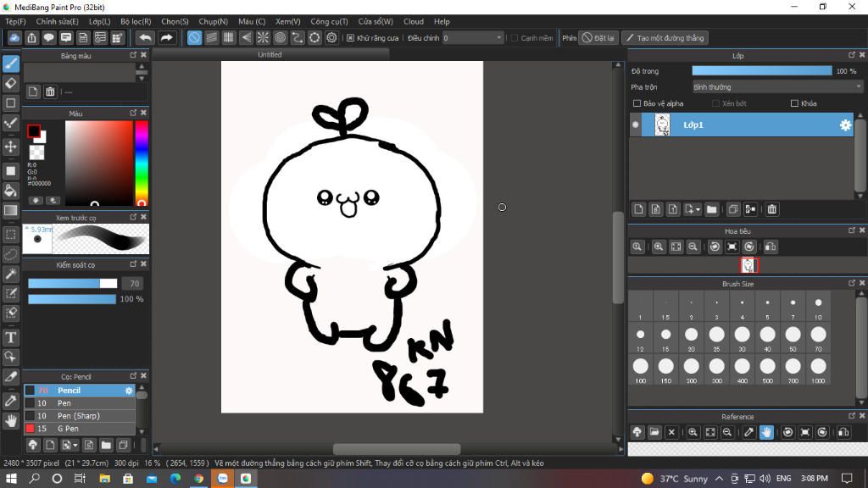Zoom out in the Navigator panel
Viewport: 868px width, 488px height.
(693, 247)
